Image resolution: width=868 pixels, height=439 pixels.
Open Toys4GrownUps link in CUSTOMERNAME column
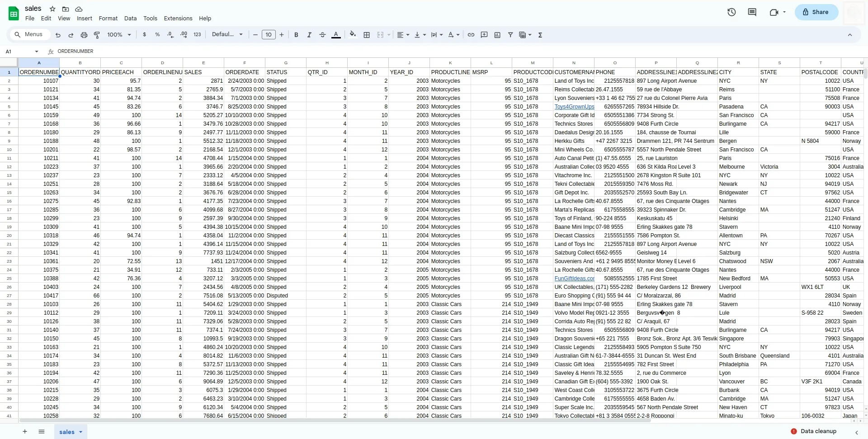574,107
